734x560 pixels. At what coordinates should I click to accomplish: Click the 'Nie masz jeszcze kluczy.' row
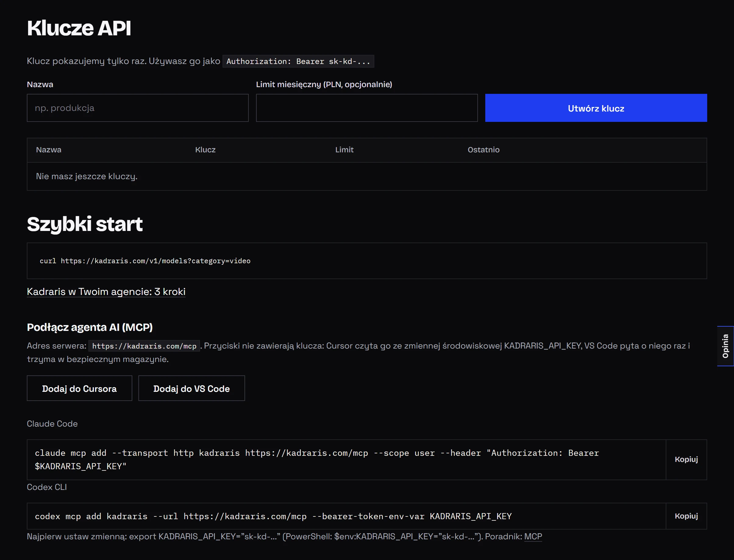(x=366, y=176)
